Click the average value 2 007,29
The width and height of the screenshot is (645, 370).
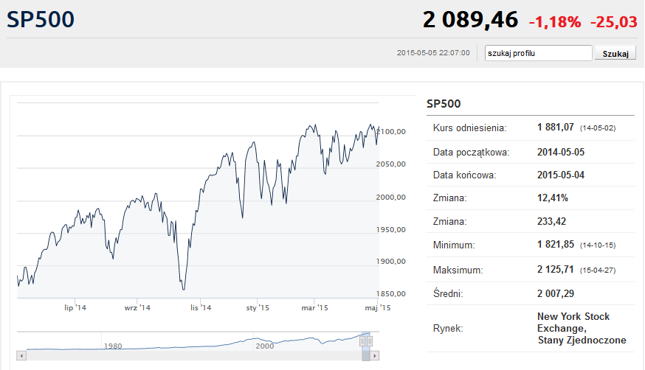click(555, 293)
